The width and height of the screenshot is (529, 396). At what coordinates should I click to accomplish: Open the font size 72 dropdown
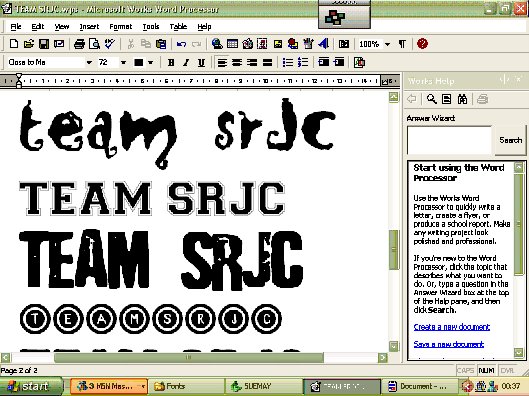(123, 62)
